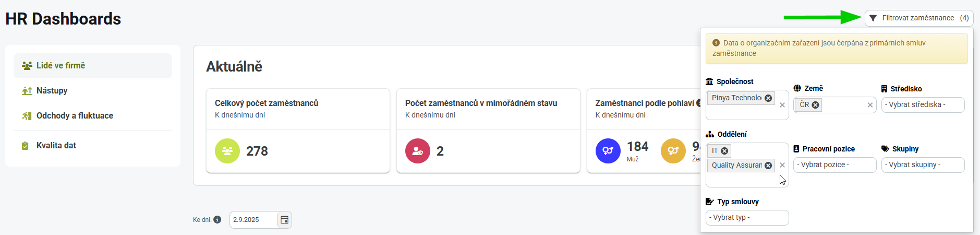Open the Vybrat střediska dropdown
The height and width of the screenshot is (235, 980).
[923, 105]
